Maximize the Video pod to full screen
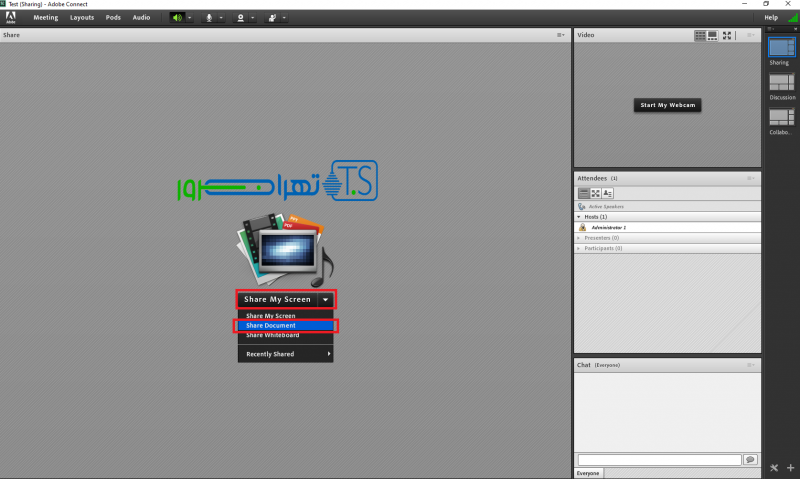The height and width of the screenshot is (479, 800). pos(729,35)
